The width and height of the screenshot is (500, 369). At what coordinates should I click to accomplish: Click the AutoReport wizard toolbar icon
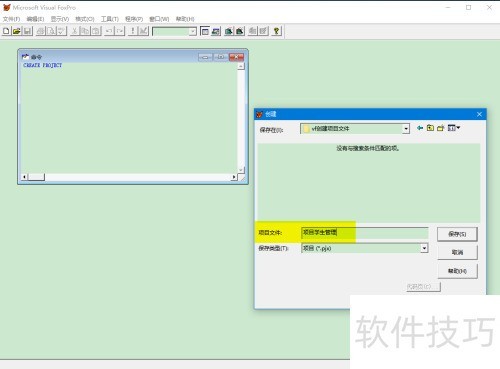[263, 31]
